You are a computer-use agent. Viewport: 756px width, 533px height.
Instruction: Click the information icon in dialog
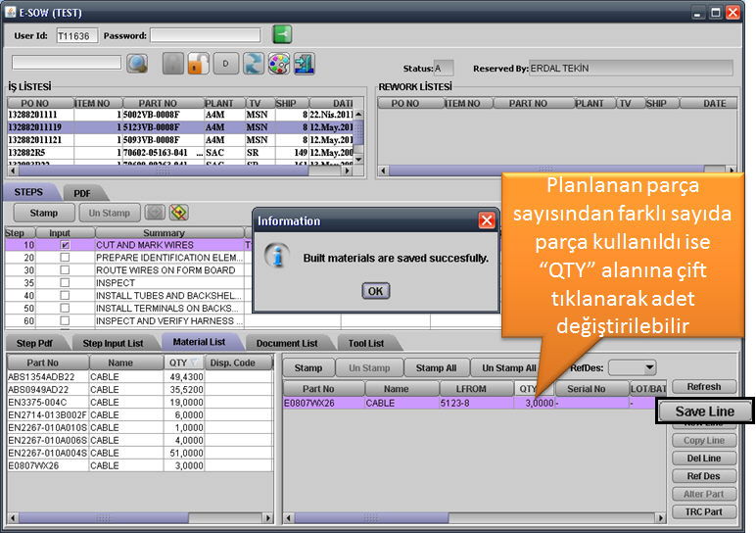[277, 256]
